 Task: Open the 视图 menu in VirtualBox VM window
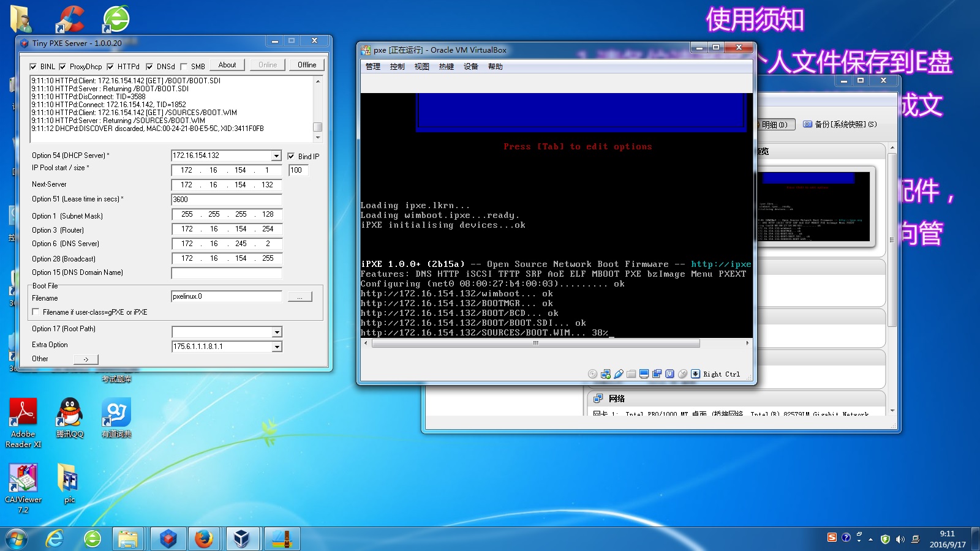[422, 67]
